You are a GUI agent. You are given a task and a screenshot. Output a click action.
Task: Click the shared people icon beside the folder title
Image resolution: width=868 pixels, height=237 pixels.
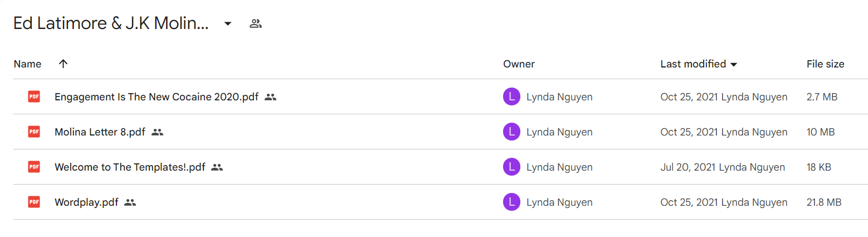[256, 23]
